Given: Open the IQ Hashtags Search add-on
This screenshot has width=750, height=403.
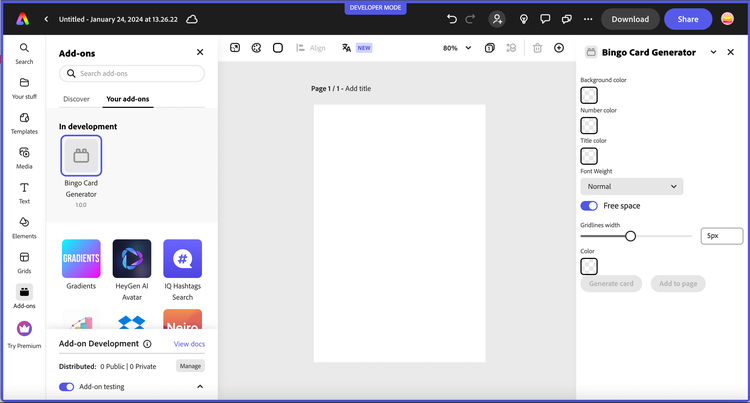Looking at the screenshot, I should tap(182, 258).
